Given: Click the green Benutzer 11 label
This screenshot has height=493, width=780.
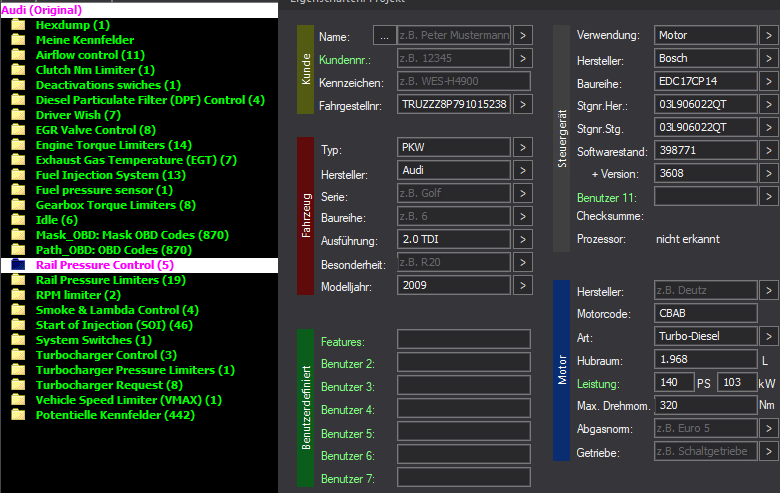Looking at the screenshot, I should coord(606,197).
